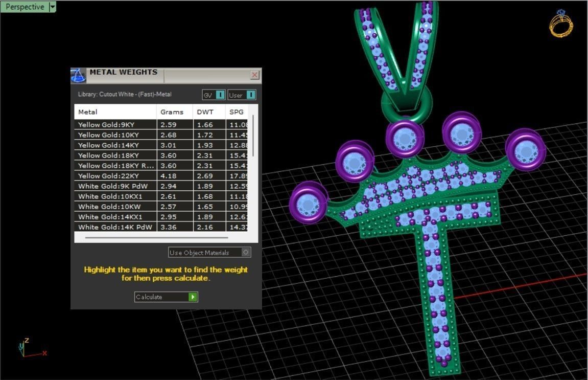Viewport: 588px width, 380px height.
Task: Close the Metal Weights dialog
Action: click(254, 75)
